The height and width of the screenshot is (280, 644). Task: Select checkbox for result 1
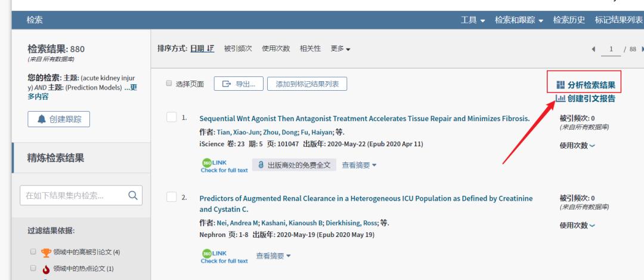point(171,117)
